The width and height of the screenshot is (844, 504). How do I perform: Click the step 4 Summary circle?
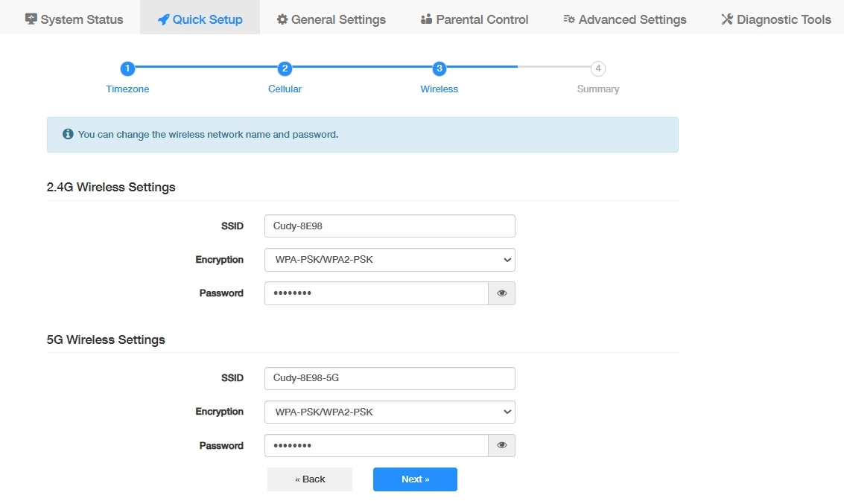click(597, 69)
